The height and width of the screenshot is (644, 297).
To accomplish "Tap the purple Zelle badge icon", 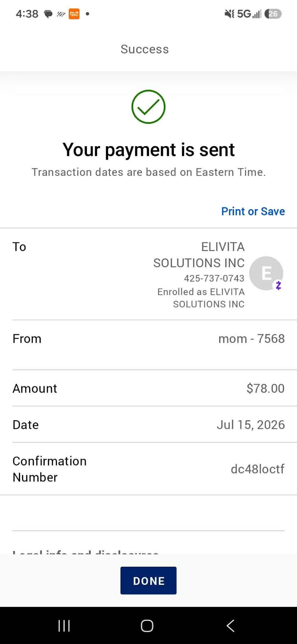I will click(278, 285).
